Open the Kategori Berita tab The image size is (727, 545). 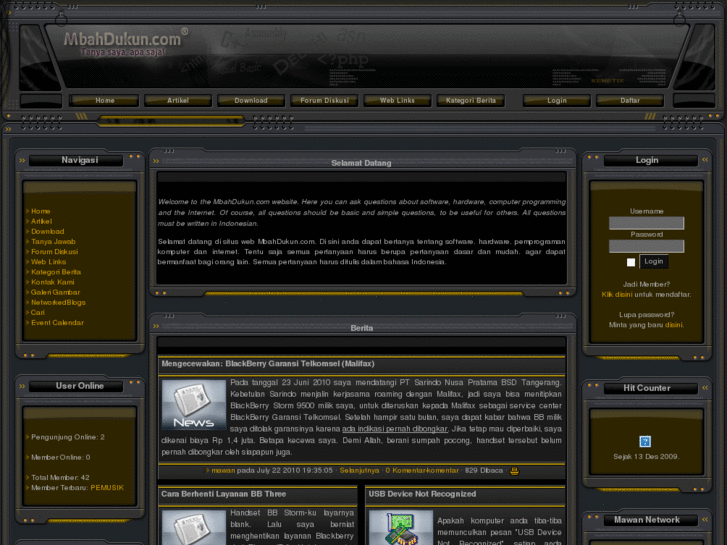[x=471, y=101]
